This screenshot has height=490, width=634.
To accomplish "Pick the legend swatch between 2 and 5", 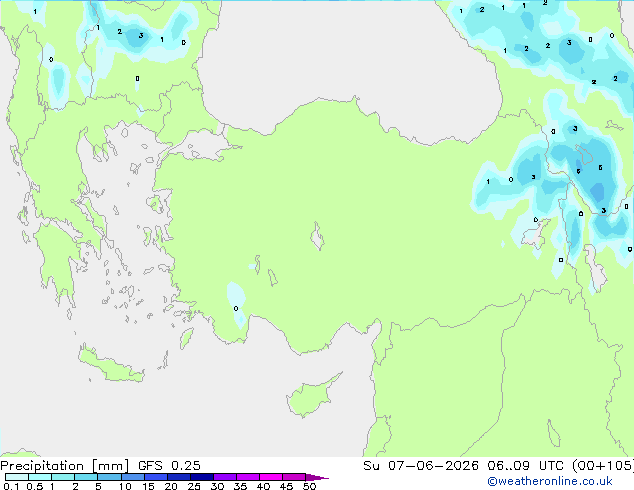I will 86,477.
